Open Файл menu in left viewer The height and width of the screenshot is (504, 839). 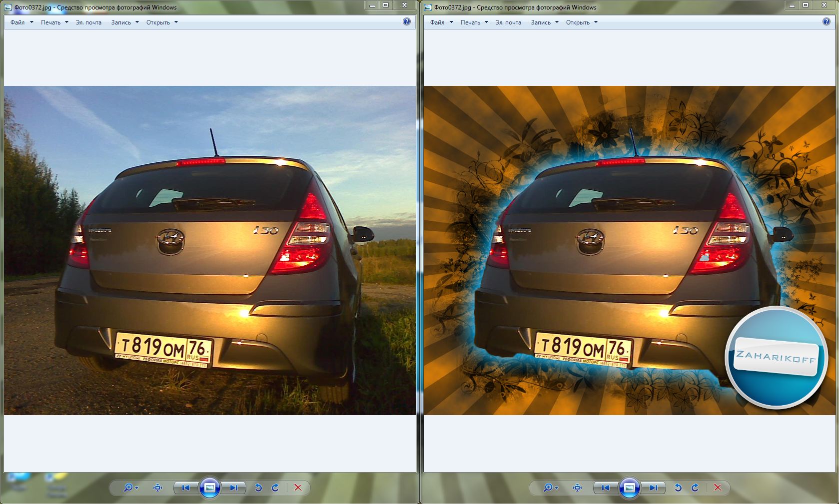pos(17,22)
